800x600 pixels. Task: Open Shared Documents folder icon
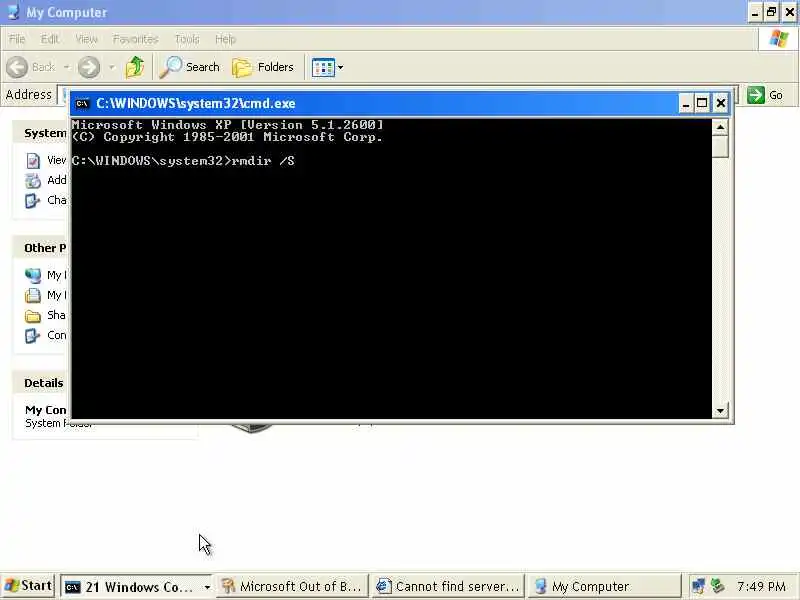click(x=33, y=316)
